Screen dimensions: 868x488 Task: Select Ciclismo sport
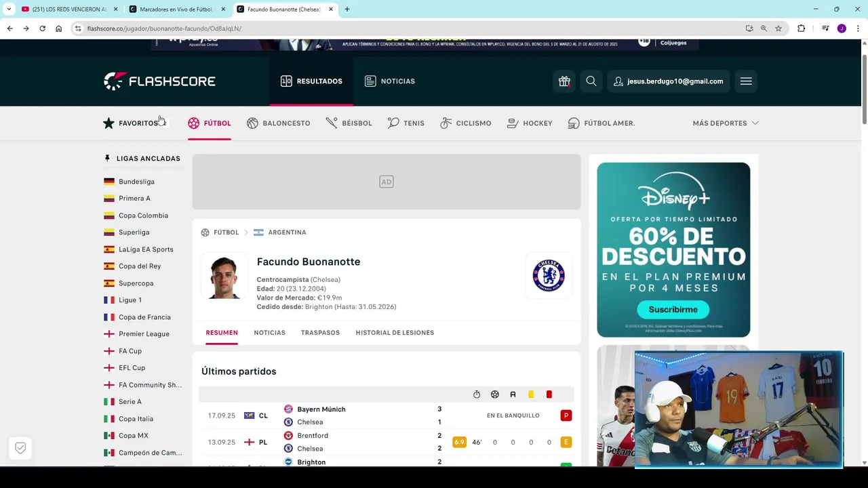point(466,123)
